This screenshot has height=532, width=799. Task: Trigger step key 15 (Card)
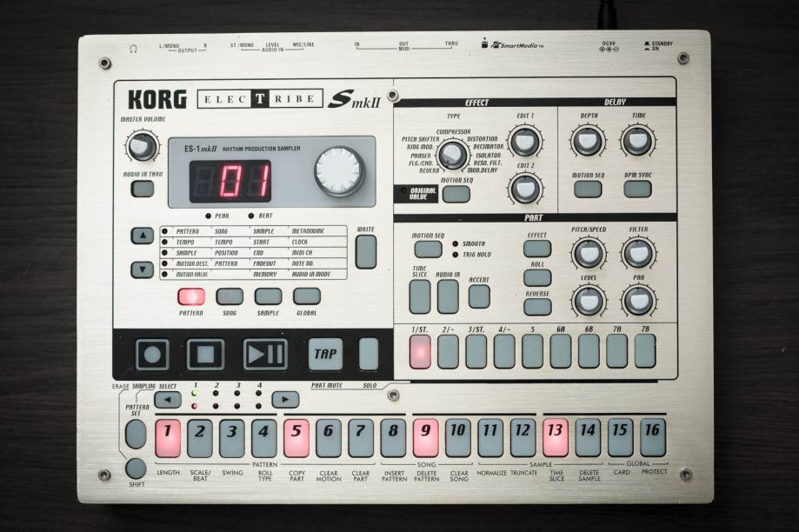point(620,437)
